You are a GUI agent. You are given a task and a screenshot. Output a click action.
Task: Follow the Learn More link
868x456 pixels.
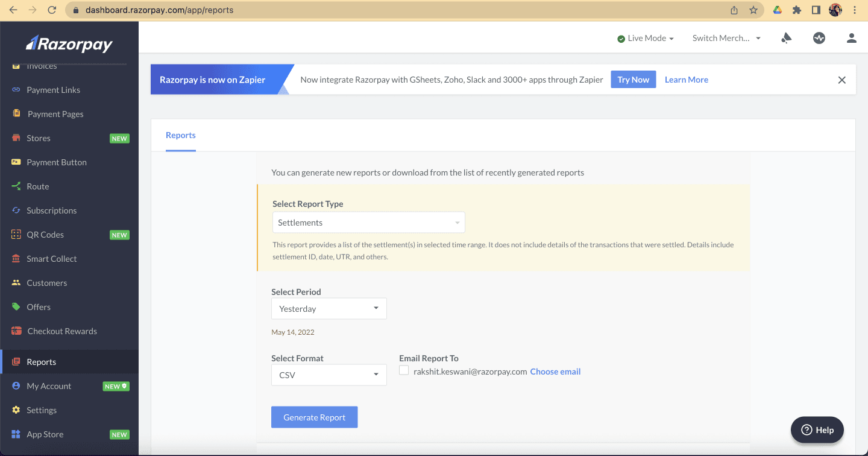[x=687, y=80]
